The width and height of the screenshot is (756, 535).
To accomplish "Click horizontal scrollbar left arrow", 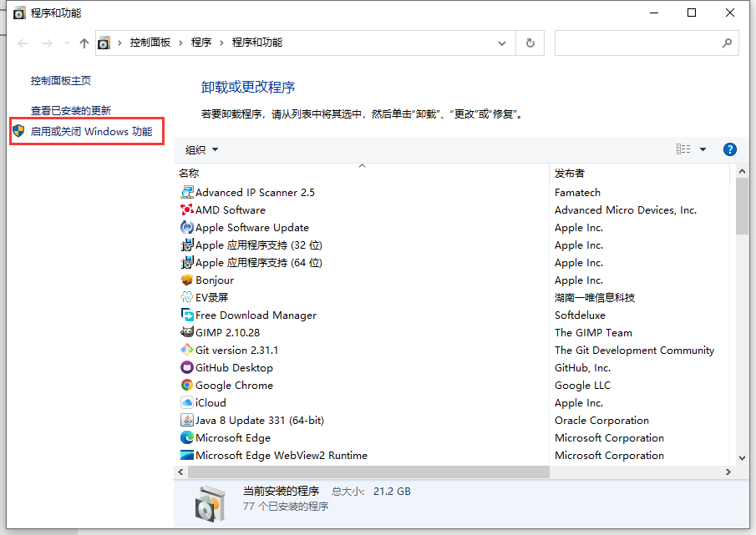I will [x=180, y=472].
